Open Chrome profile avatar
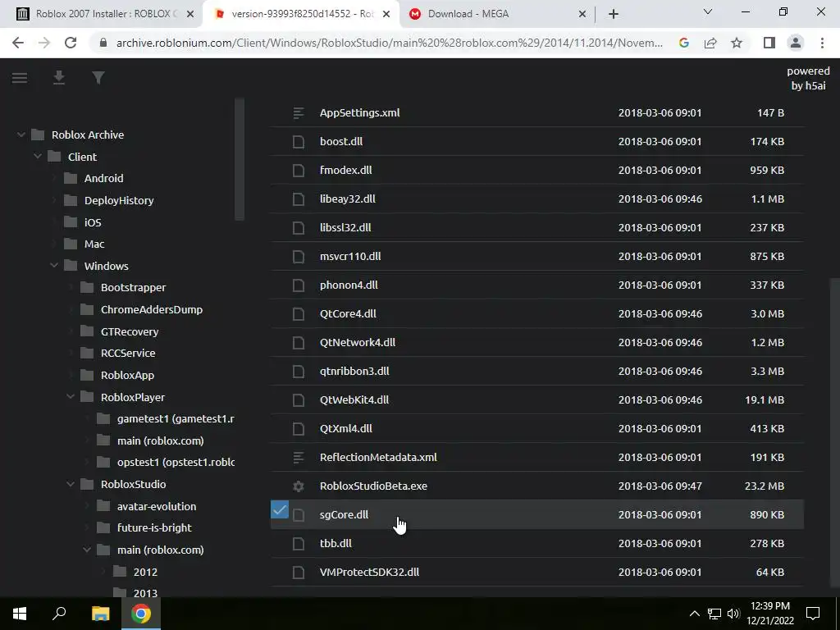The height and width of the screenshot is (630, 840). click(x=796, y=43)
